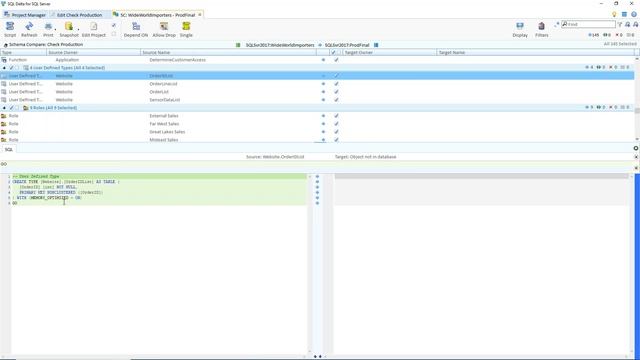Close the WideWorldImporters - ProdFinal tab
The width and height of the screenshot is (640, 360).
(x=200, y=15)
